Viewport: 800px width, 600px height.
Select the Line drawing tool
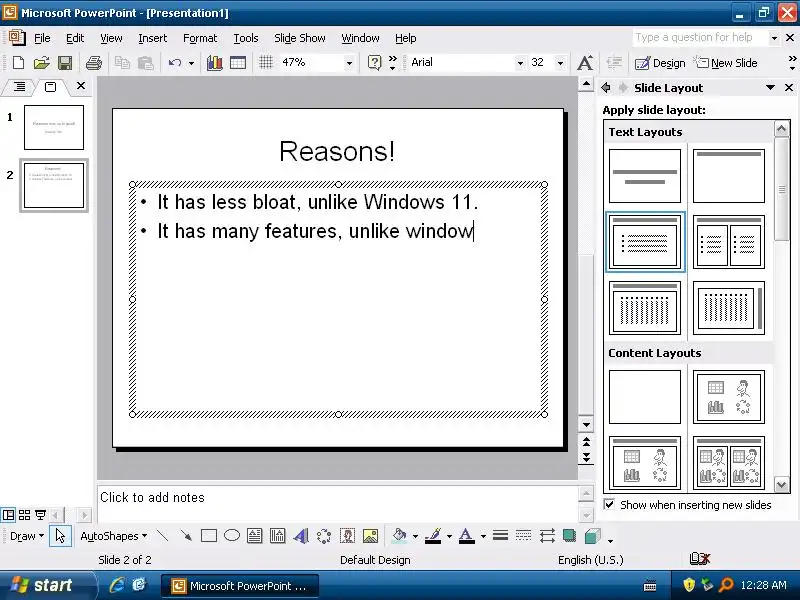[x=162, y=536]
